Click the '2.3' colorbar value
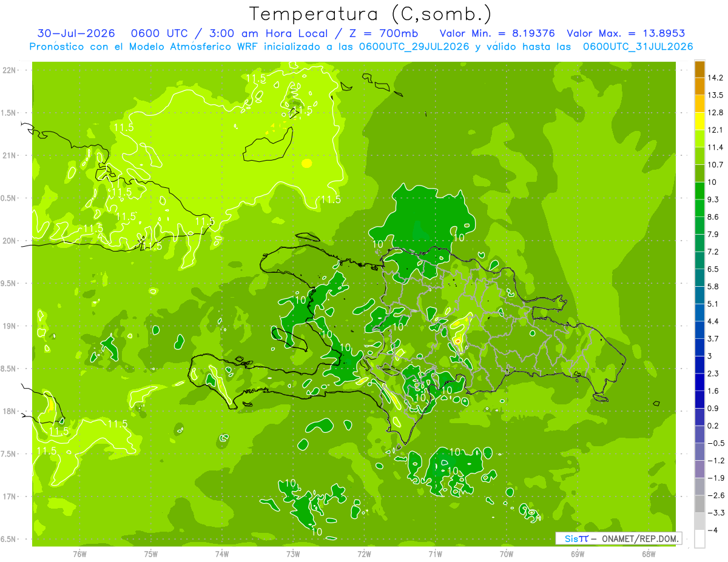728x562 pixels. coord(713,373)
